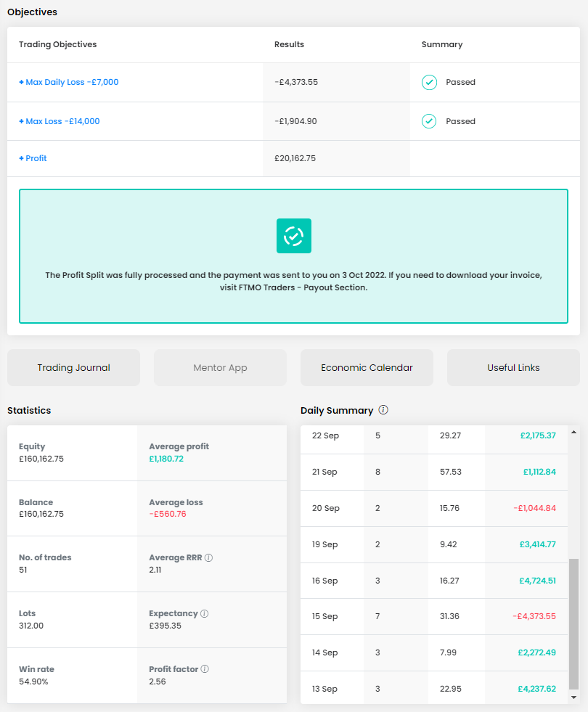Image resolution: width=588 pixels, height=712 pixels.
Task: Select the 19 Sep row date
Action: click(x=324, y=544)
